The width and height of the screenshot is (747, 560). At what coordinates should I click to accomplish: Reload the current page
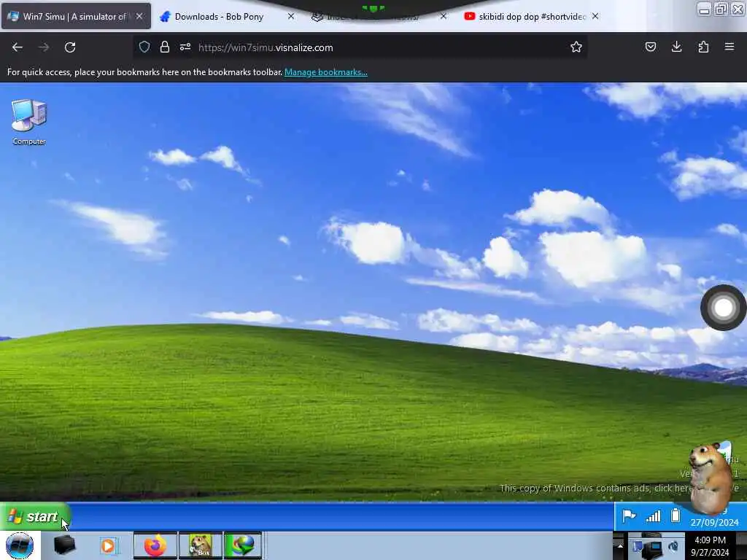pos(70,47)
